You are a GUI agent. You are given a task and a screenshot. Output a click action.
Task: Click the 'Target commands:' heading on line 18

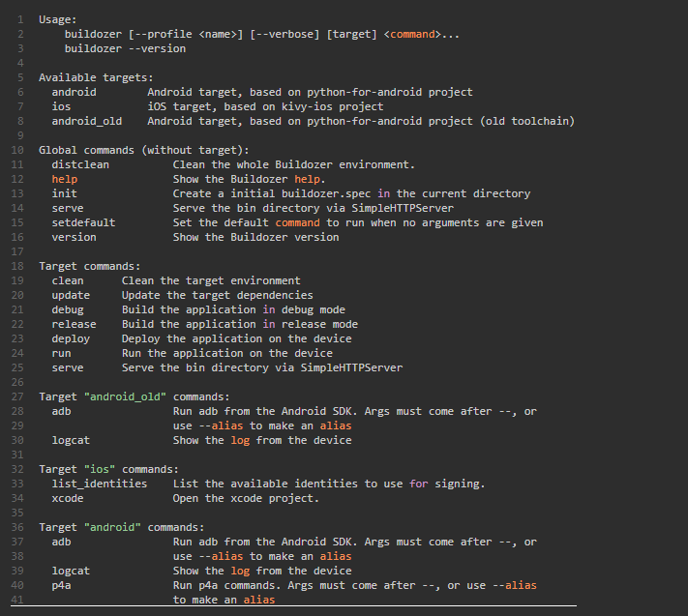click(x=90, y=266)
